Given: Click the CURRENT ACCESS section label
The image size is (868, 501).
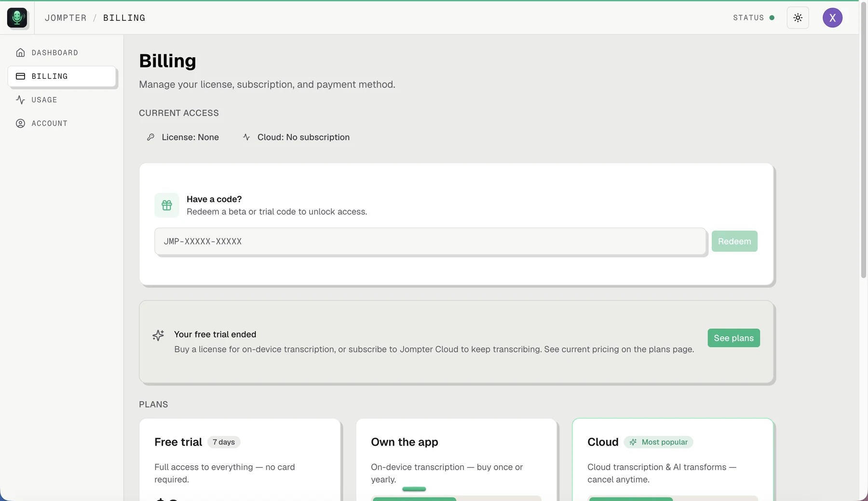Looking at the screenshot, I should pos(179,113).
